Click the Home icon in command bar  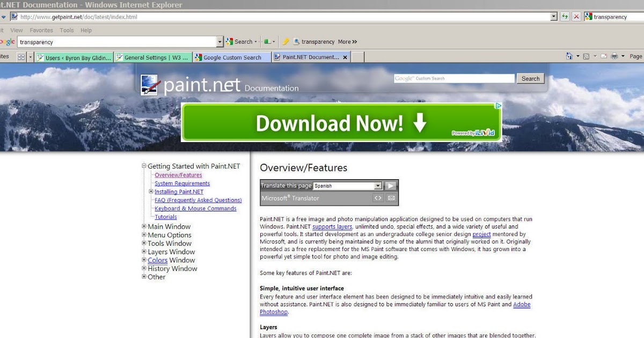569,56
